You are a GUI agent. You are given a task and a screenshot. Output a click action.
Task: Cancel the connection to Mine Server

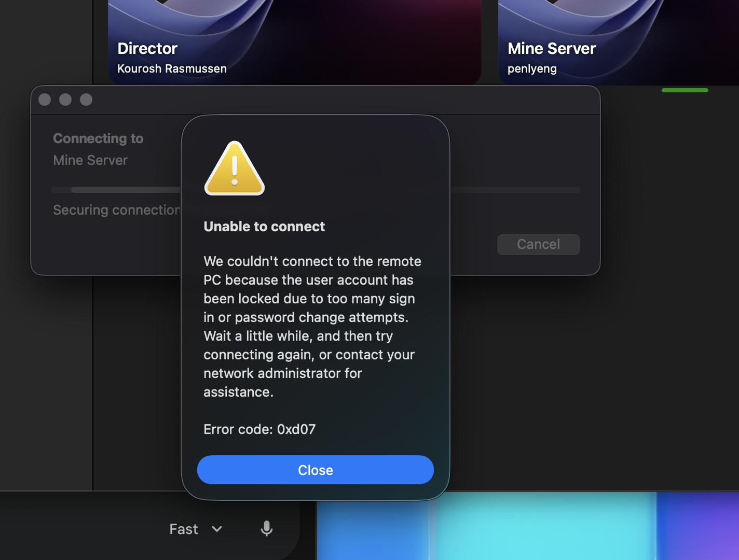[538, 244]
